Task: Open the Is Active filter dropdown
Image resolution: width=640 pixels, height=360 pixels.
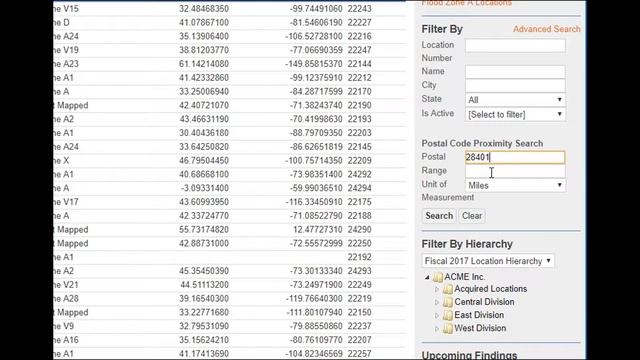Action: tap(515, 114)
